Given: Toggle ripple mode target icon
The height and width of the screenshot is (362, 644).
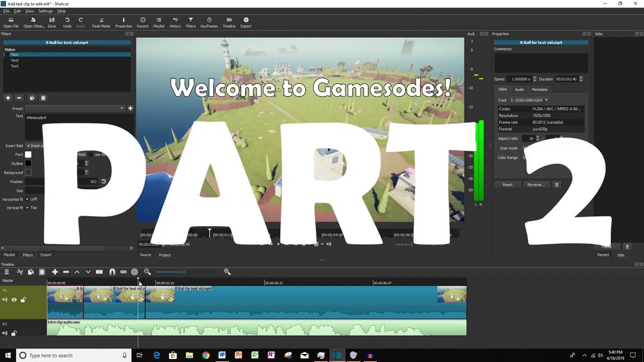Looking at the screenshot, I should pyautogui.click(x=134, y=272).
